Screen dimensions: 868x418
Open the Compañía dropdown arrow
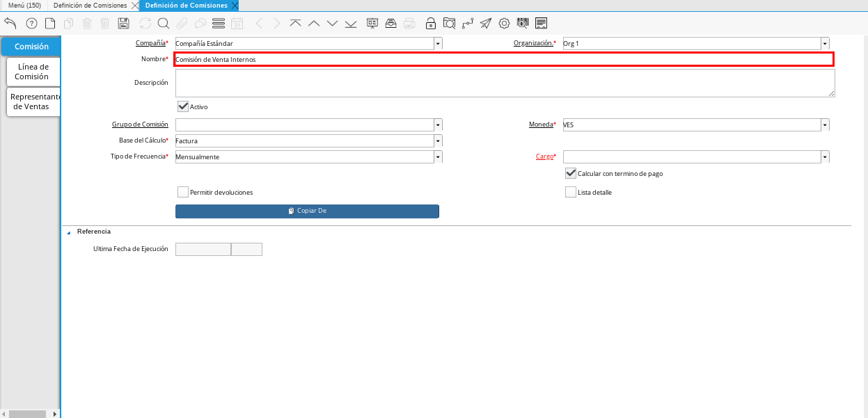[x=438, y=43]
